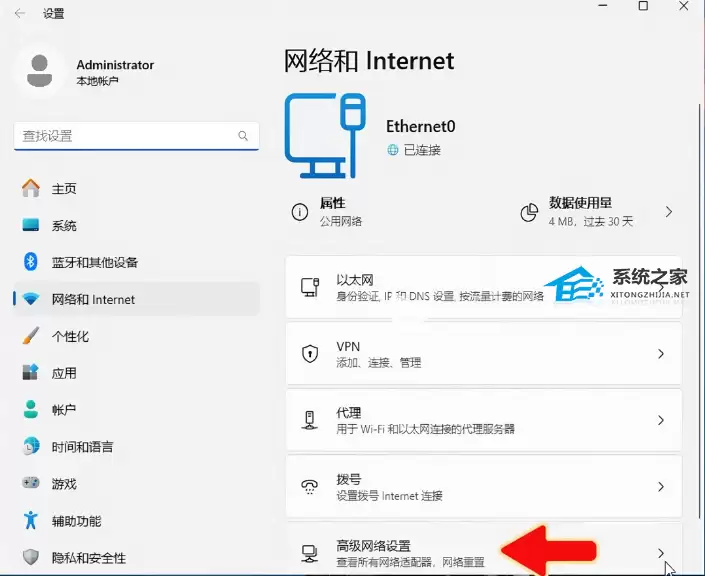Click the VPN shield icon
This screenshot has width=705, height=576.
(310, 354)
